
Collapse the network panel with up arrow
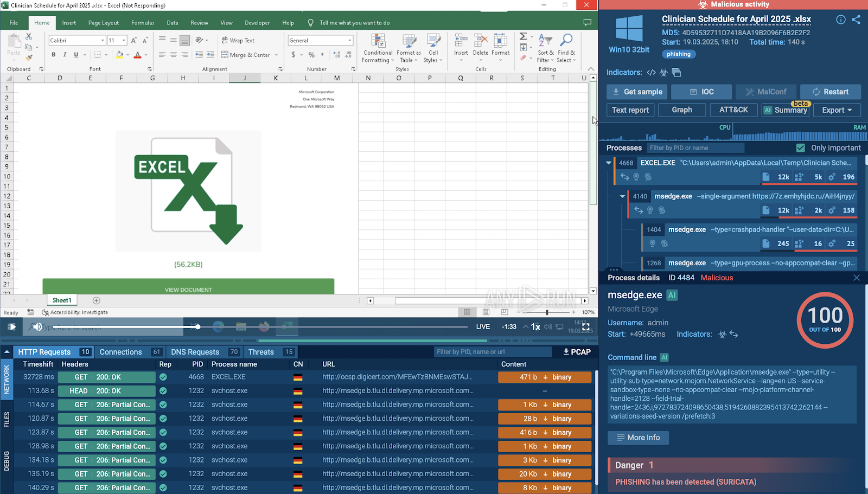coord(7,352)
